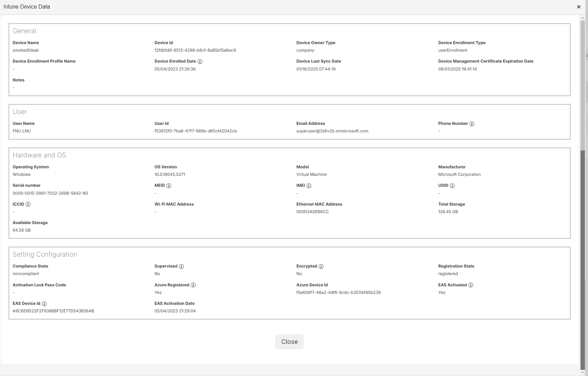Click the IMEI info icon
Screen dimensions: 588x376
click(309, 186)
